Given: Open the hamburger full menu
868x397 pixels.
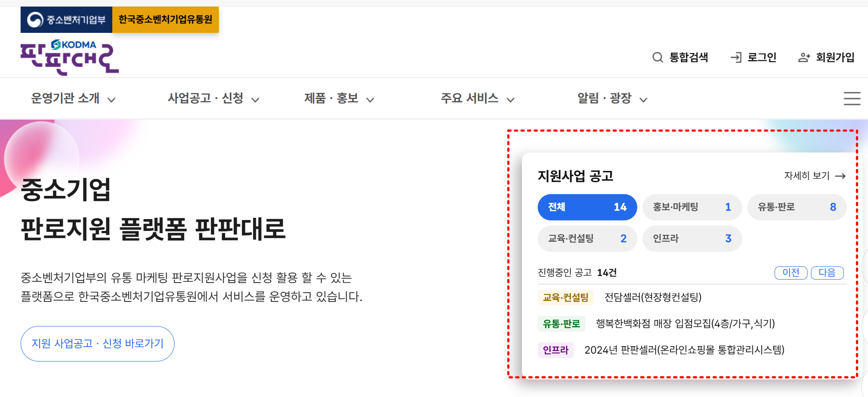Looking at the screenshot, I should pyautogui.click(x=852, y=99).
